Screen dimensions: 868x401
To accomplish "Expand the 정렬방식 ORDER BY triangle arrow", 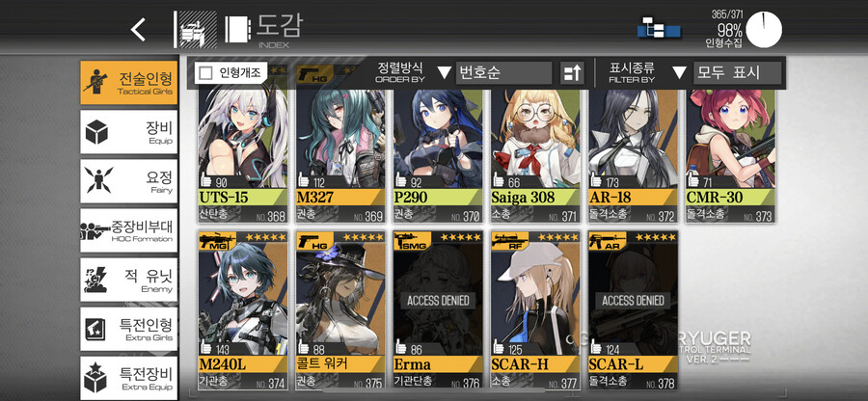I will point(445,73).
